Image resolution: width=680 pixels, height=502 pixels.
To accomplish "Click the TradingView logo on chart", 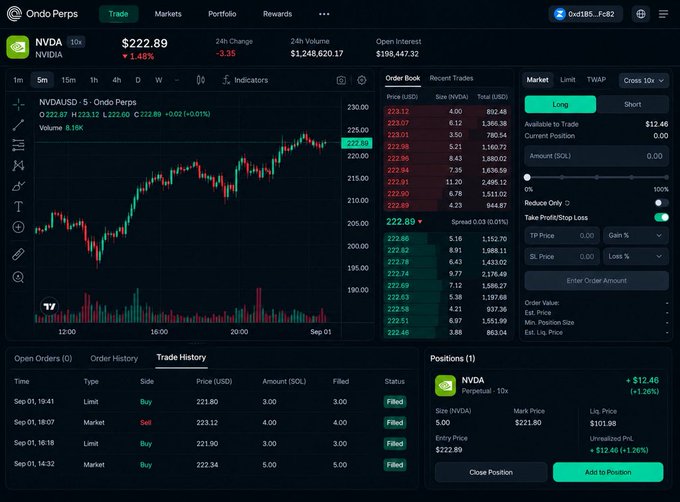I will (x=49, y=306).
